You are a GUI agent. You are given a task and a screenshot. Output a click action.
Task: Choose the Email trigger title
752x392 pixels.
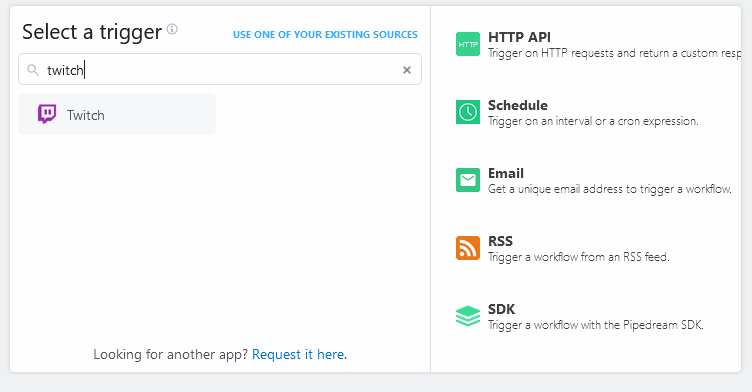click(505, 173)
